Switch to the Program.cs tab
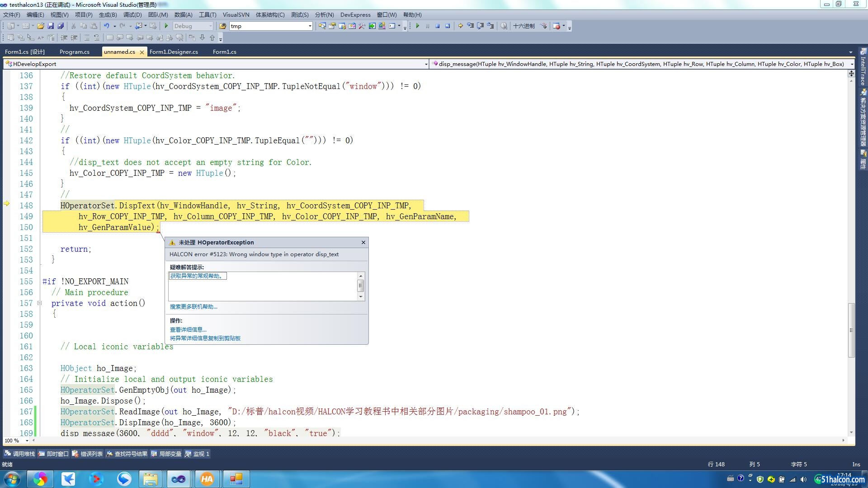868x488 pixels. pos(75,52)
